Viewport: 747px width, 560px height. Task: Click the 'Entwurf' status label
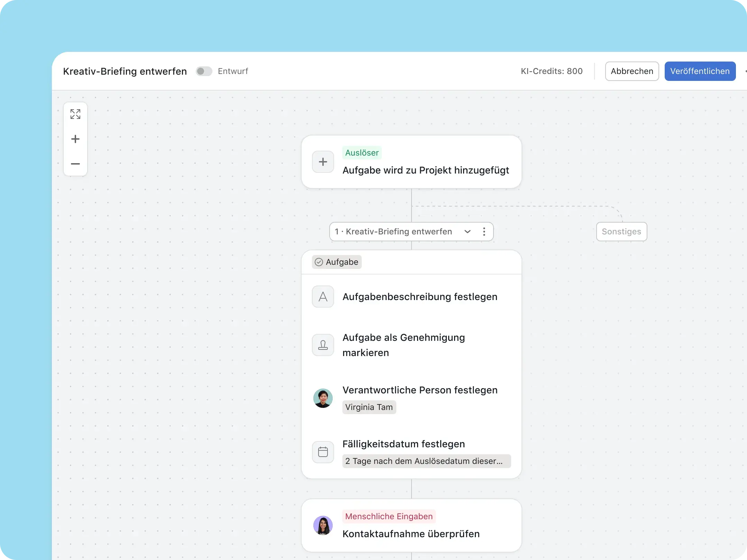tap(233, 71)
